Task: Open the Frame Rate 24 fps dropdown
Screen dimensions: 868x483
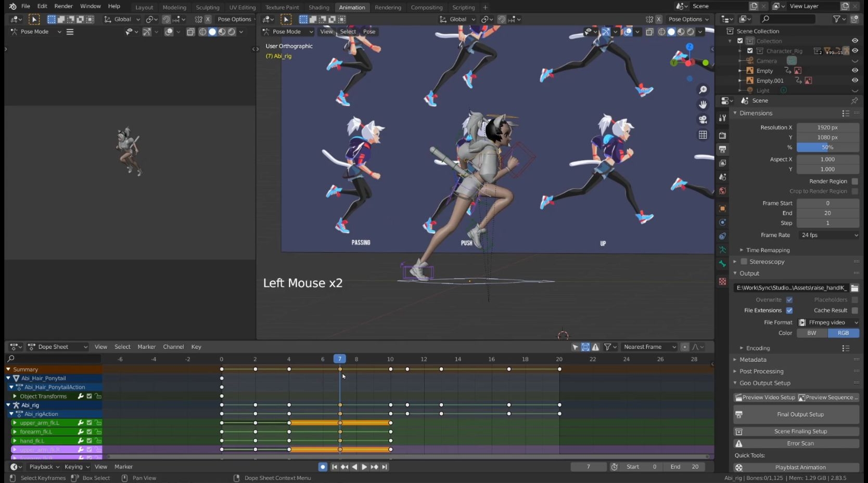Action: click(x=828, y=235)
